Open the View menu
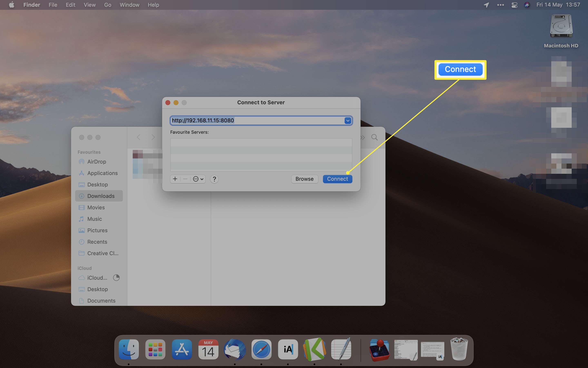The height and width of the screenshot is (368, 588). [x=89, y=5]
